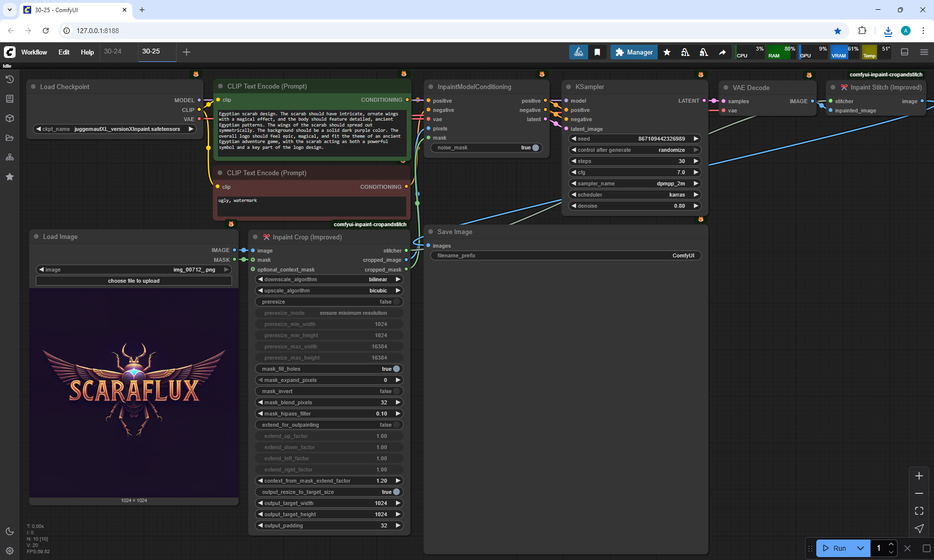Image resolution: width=934 pixels, height=560 pixels.
Task: Disable output_resize_to_target_size toggle
Action: pos(396,492)
